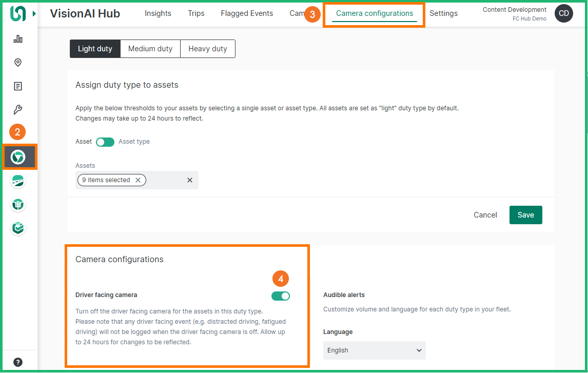
Task: Select the highlighted camera lens sidebar icon
Action: [18, 157]
